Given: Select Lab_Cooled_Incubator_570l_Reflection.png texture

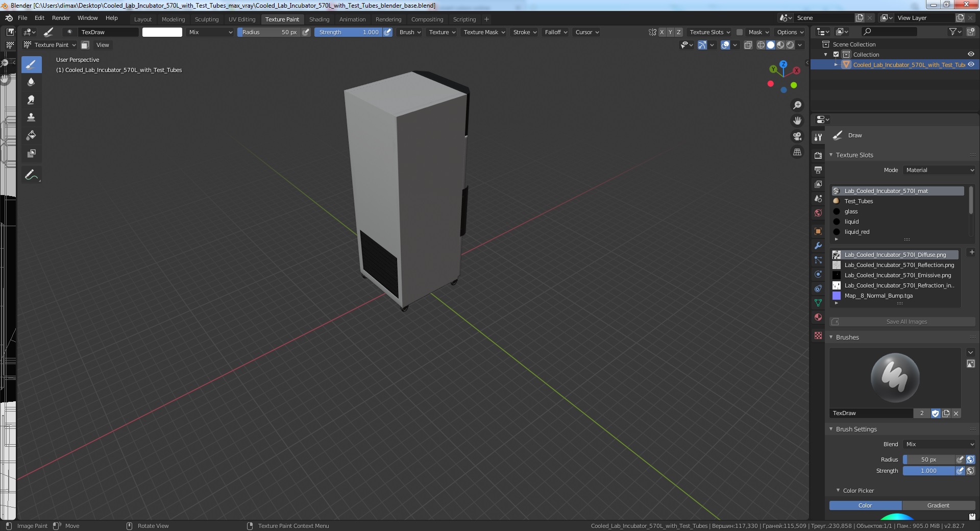Looking at the screenshot, I should [895, 265].
